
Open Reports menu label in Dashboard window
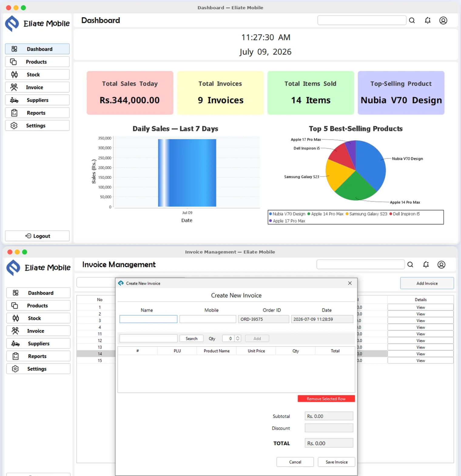pos(36,113)
